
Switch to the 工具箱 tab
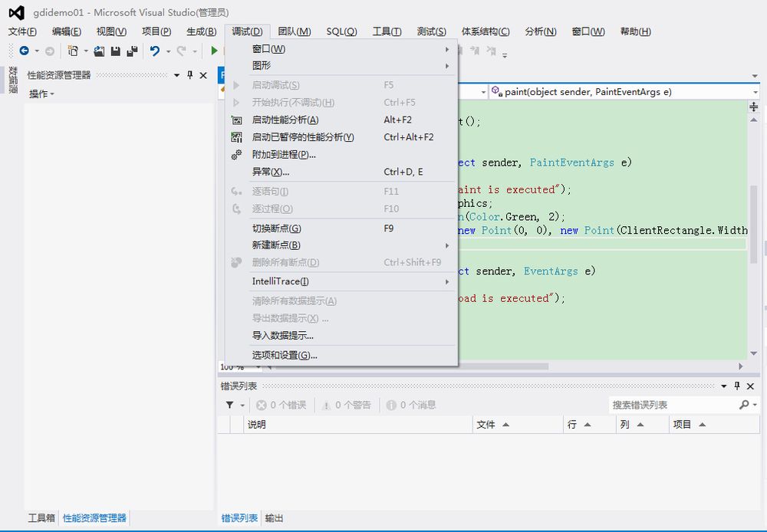tap(41, 518)
